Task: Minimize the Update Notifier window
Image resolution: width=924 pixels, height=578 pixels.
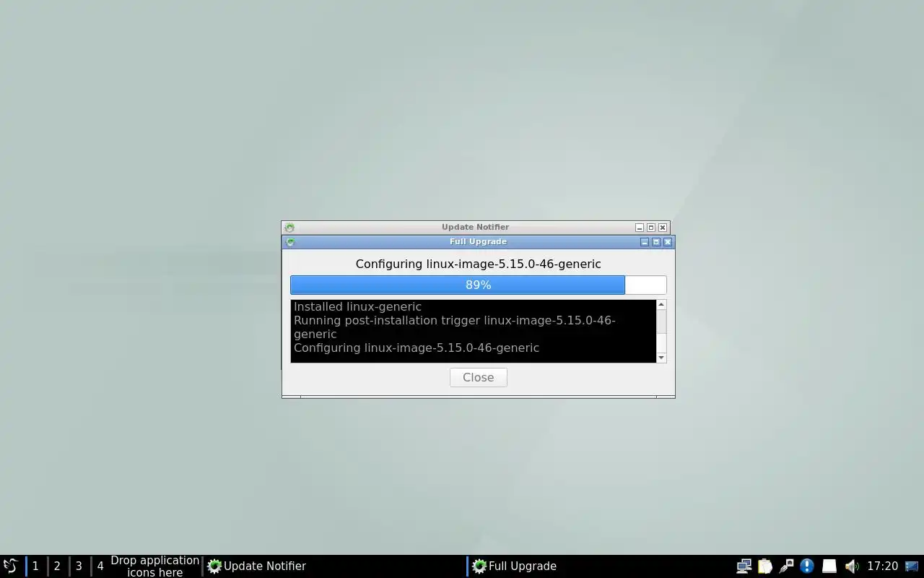Action: (x=640, y=228)
